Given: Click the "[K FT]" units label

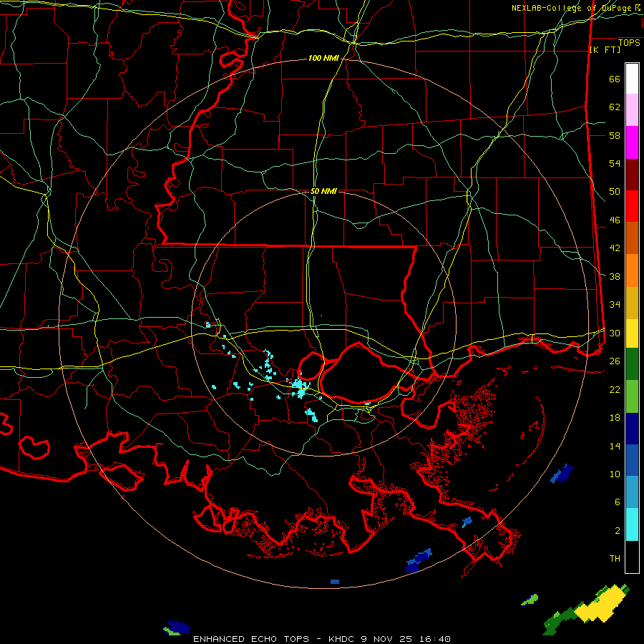Looking at the screenshot, I should (x=605, y=49).
